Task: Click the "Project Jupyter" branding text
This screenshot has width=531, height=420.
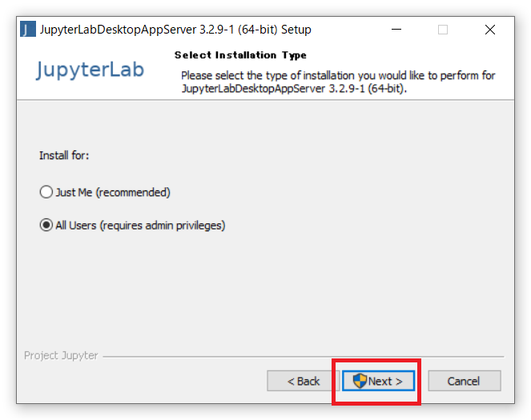Action: [61, 355]
